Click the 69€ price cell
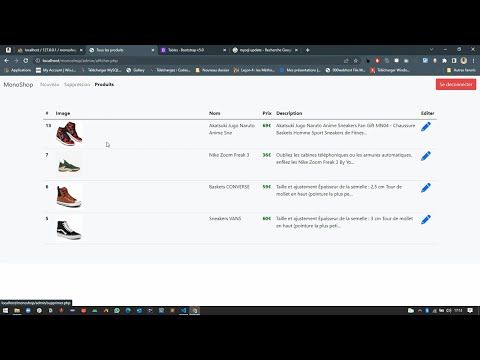480x360 pixels. pos(267,126)
